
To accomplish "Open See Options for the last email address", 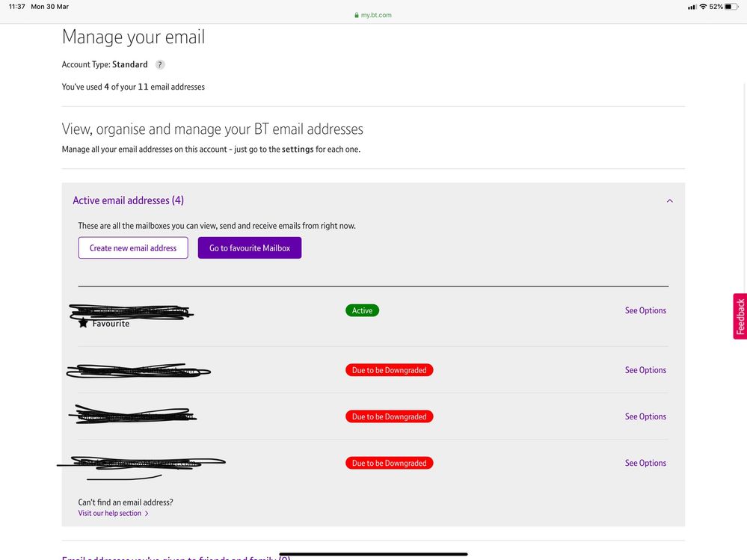I will 645,463.
